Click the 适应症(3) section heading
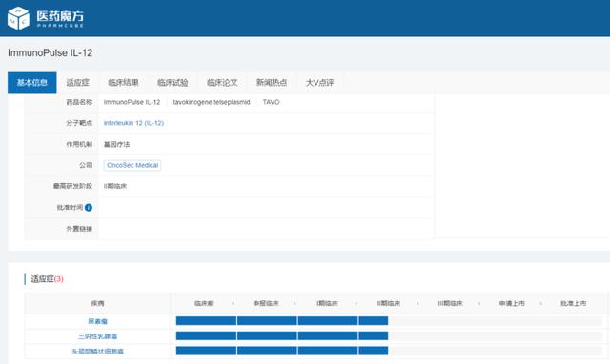 [x=47, y=279]
